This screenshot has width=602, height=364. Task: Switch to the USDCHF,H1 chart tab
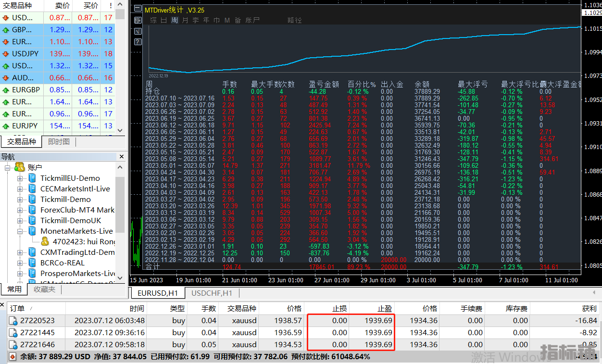pos(212,293)
